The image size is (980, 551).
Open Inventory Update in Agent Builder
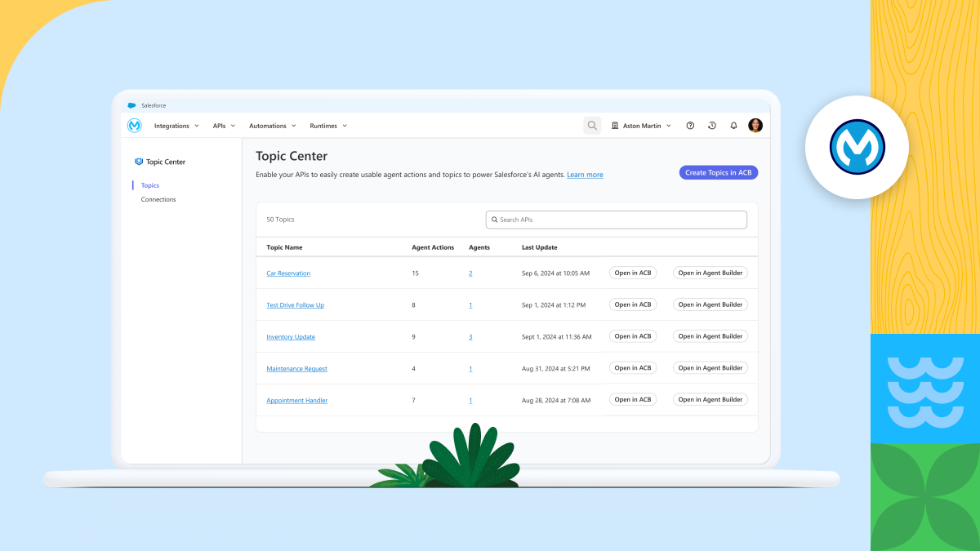click(x=710, y=335)
